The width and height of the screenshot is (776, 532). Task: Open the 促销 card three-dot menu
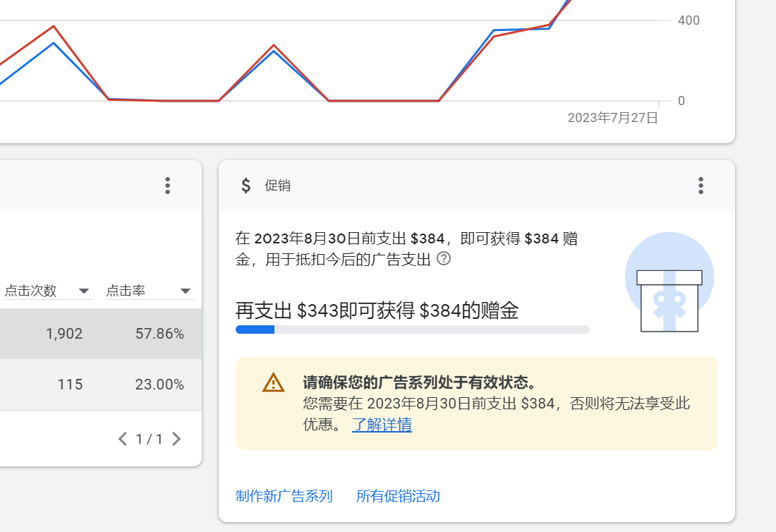(701, 186)
